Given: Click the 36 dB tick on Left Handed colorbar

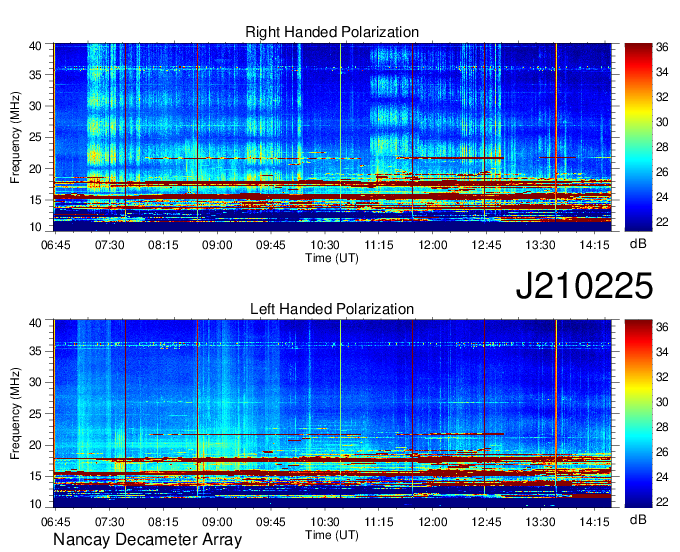Looking at the screenshot, I should [662, 327].
